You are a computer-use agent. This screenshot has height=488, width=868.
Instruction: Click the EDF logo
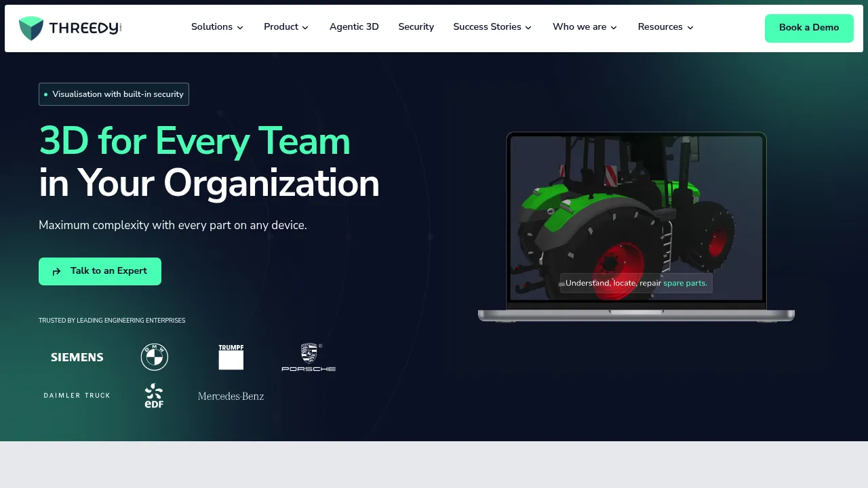click(x=154, y=396)
